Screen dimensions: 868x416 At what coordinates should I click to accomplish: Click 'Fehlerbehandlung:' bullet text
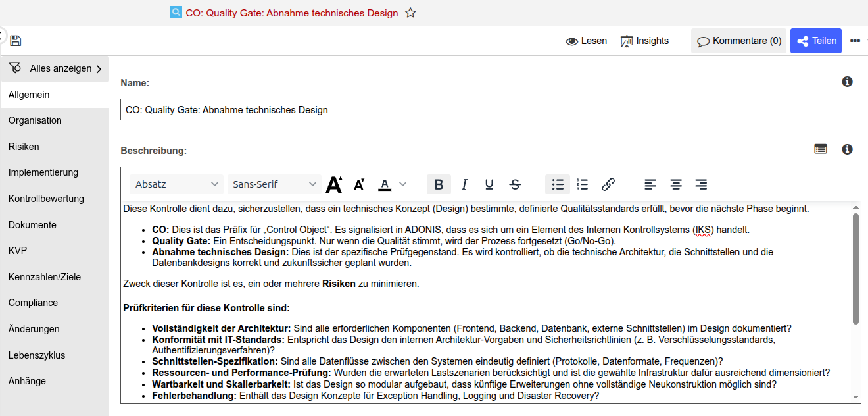[194, 396]
